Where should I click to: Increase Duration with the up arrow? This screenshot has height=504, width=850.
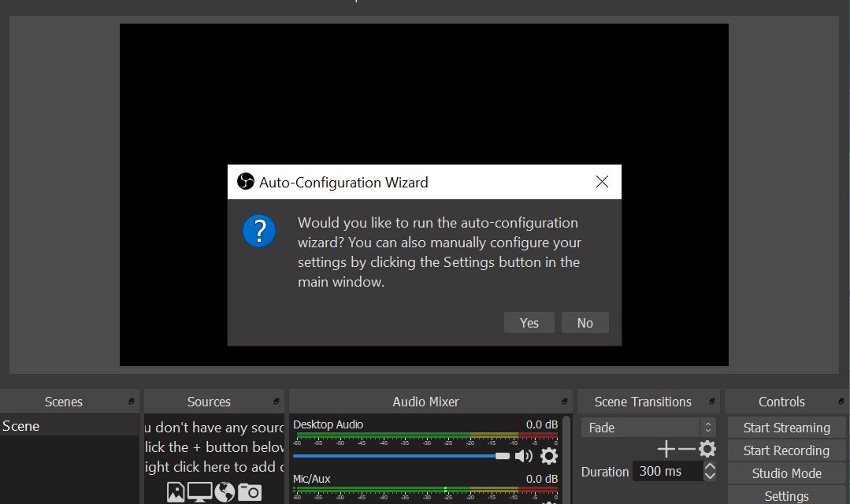710,467
